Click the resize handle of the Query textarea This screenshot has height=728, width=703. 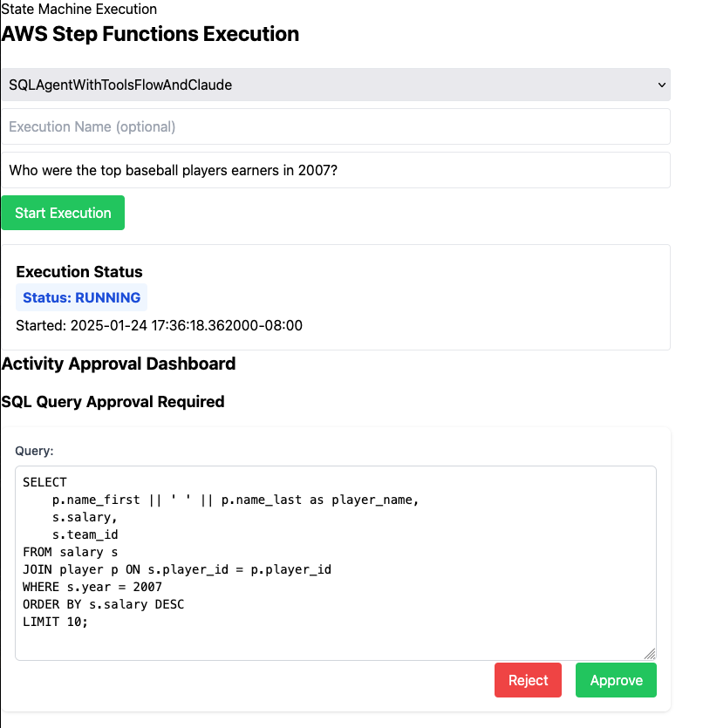tap(650, 654)
